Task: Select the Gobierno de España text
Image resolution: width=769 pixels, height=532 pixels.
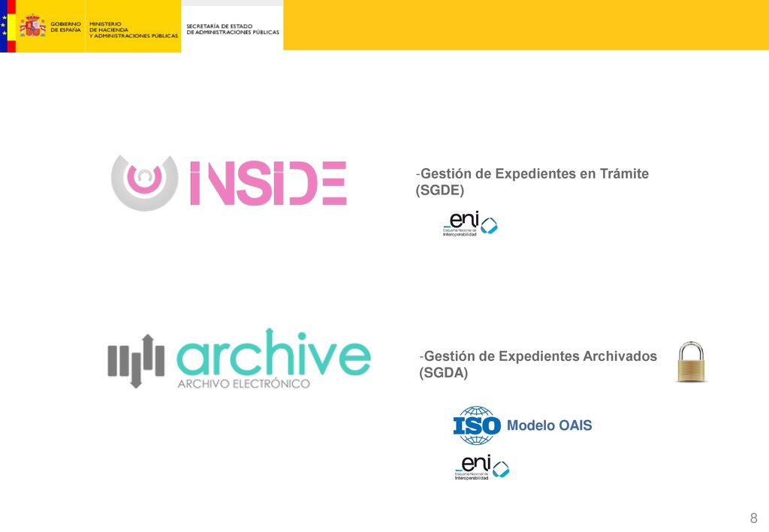Action: (x=66, y=26)
